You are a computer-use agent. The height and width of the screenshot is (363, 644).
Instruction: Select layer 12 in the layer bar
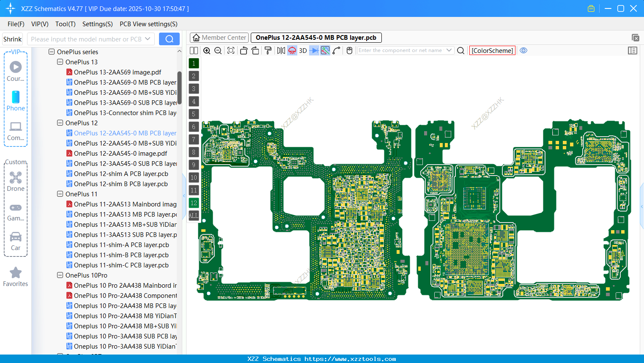click(x=194, y=203)
